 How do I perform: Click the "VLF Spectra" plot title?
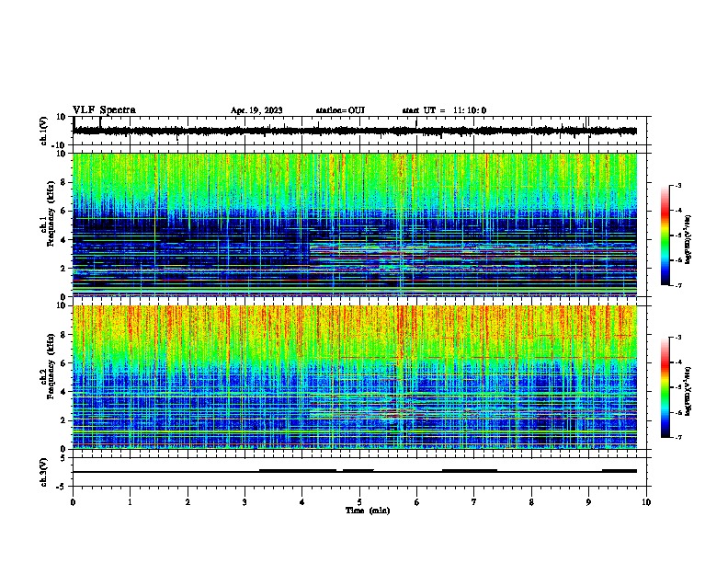tap(104, 110)
